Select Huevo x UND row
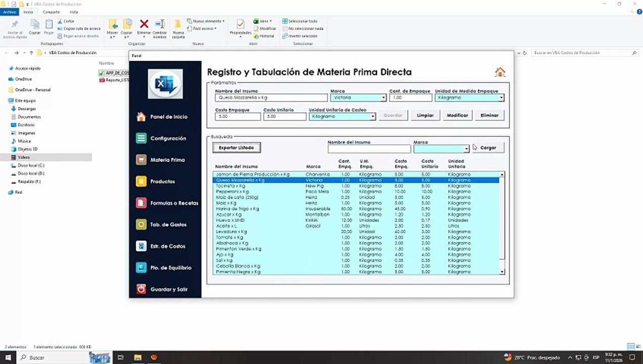 coord(356,220)
